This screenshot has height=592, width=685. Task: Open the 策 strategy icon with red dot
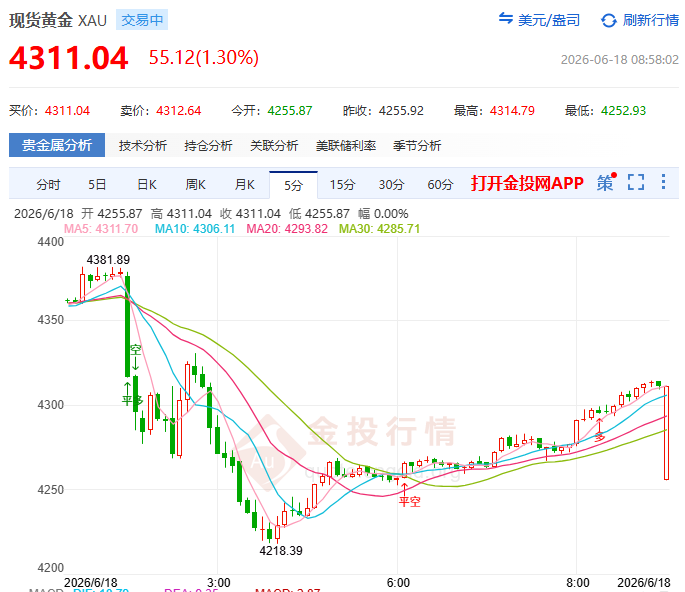click(x=606, y=182)
